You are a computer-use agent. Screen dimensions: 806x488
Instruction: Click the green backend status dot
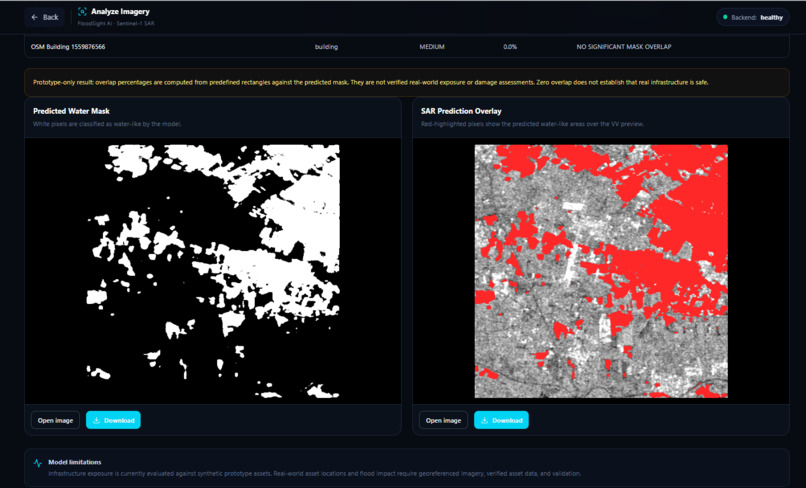(x=725, y=17)
